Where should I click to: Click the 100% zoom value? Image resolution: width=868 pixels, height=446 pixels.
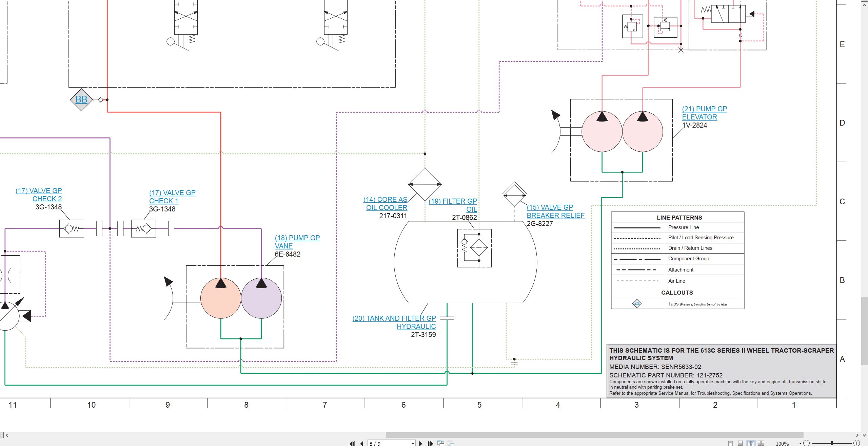tap(782, 444)
